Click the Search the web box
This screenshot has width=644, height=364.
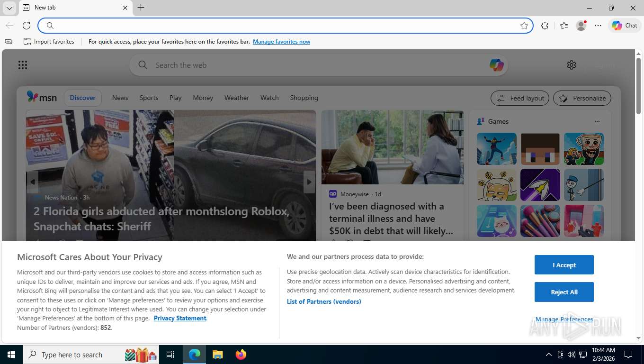318,65
